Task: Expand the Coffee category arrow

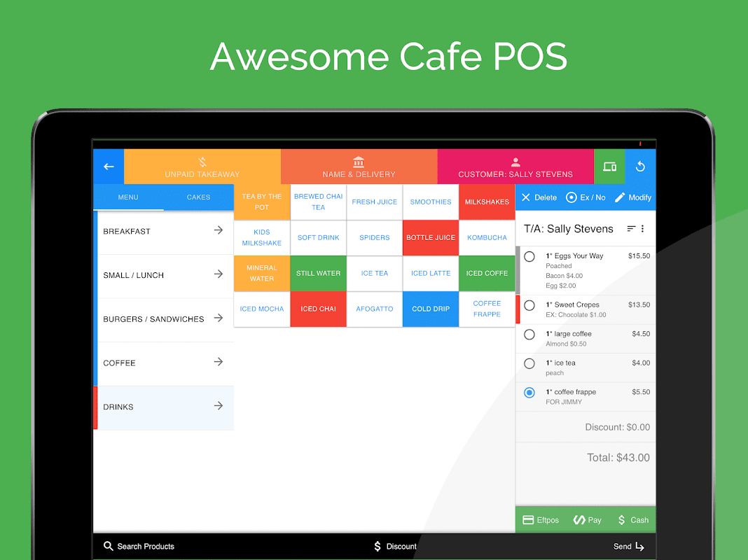Action: click(219, 362)
